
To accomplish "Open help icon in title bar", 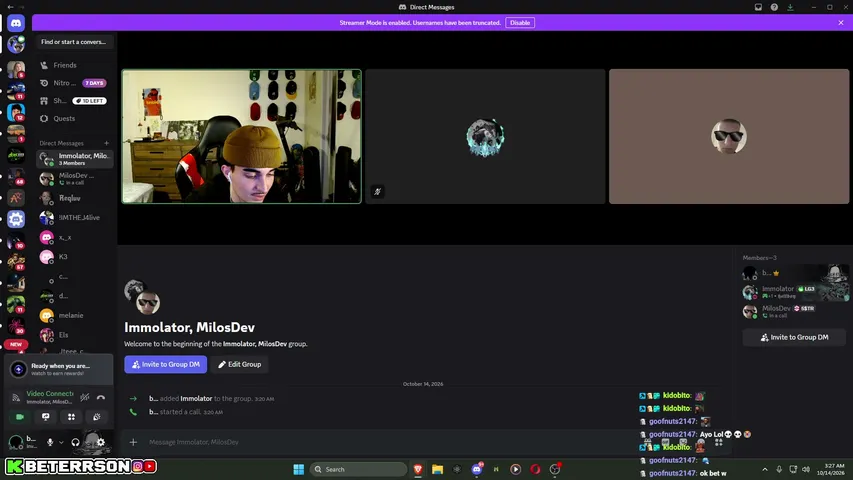I will [x=774, y=7].
